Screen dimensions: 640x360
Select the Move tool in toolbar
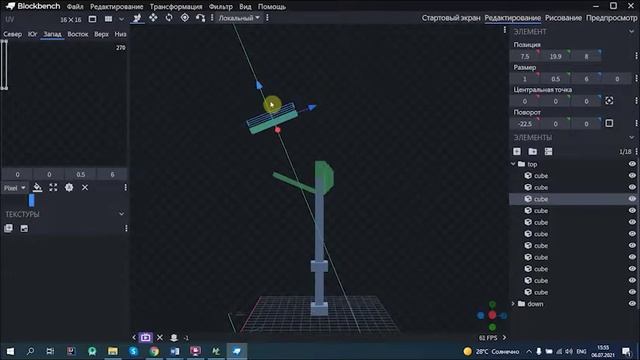pyautogui.click(x=137, y=18)
